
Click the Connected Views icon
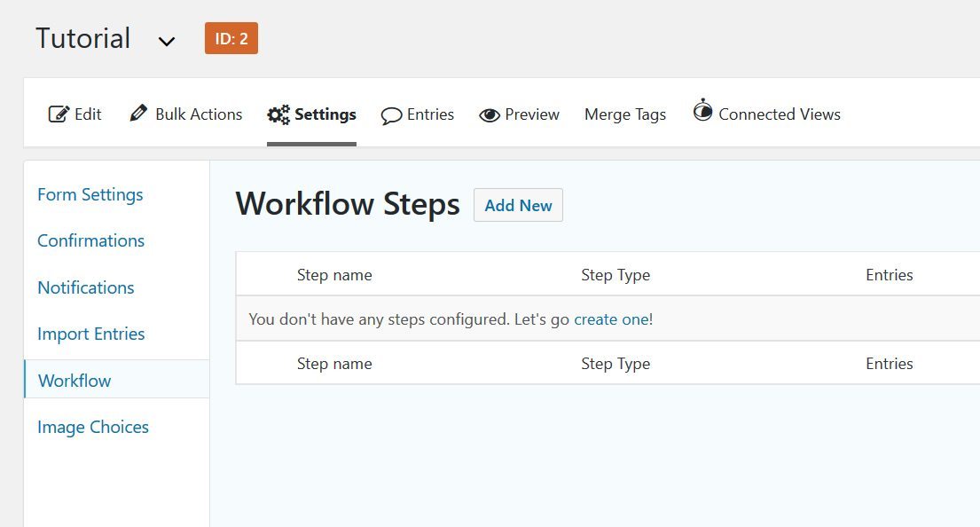click(703, 112)
